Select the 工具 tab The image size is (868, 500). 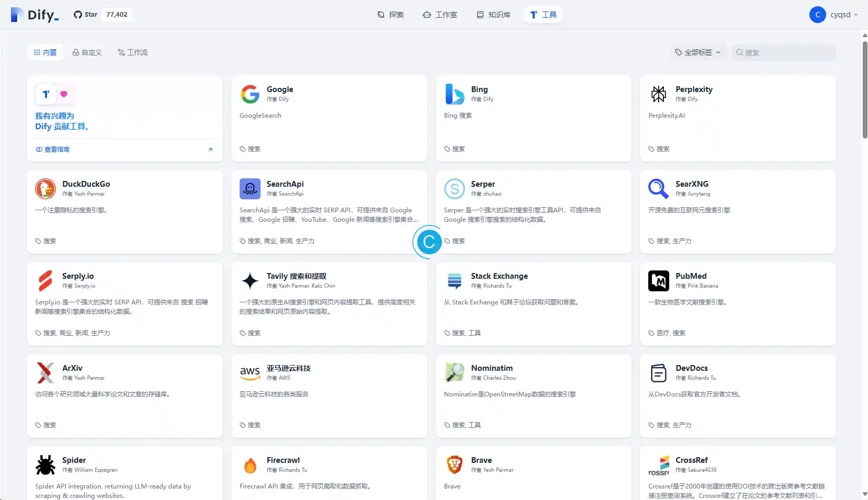click(x=543, y=15)
